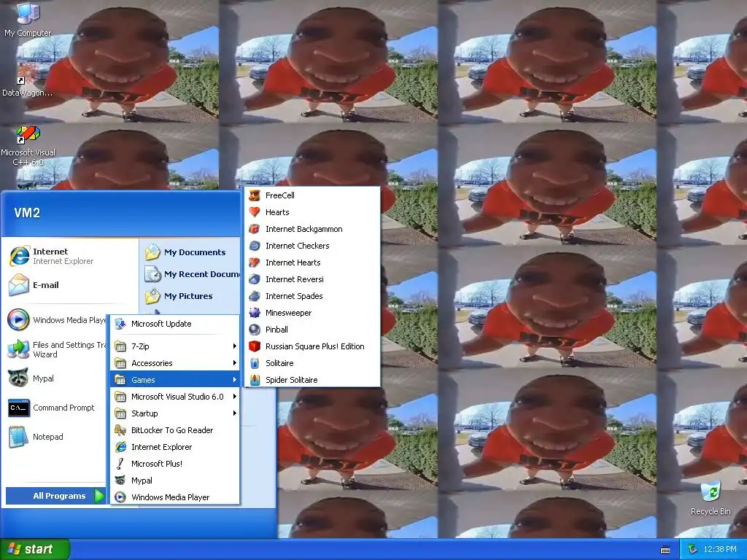The image size is (747, 560).
Task: Select Recycle Bin on desktop
Action: click(711, 498)
